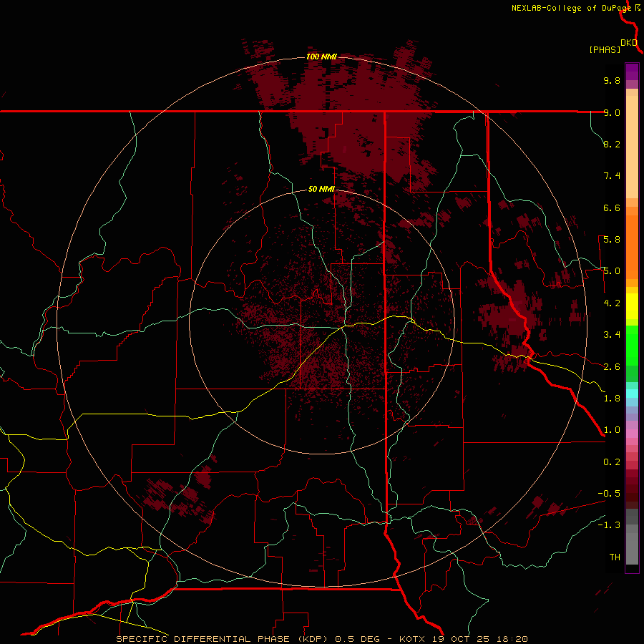644x644 pixels.
Task: Click the 9.8 scale value
Action: (612, 80)
